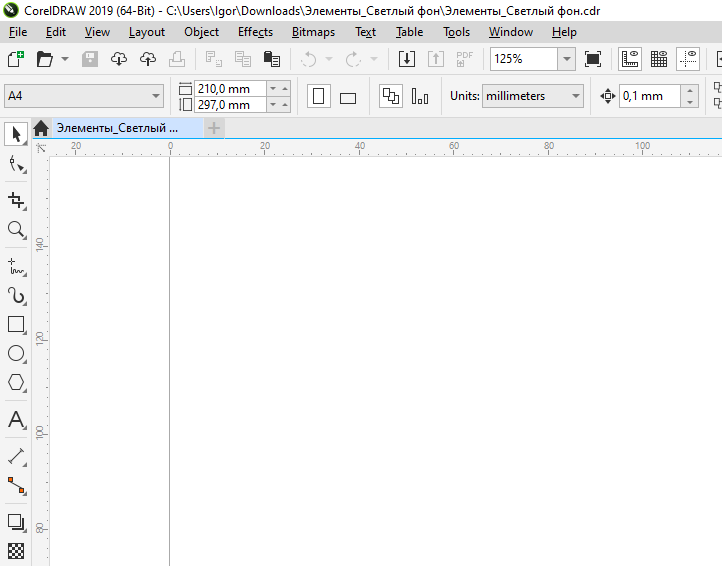Toggle Show rulers button
Viewport: 722px width, 566px height.
click(630, 59)
